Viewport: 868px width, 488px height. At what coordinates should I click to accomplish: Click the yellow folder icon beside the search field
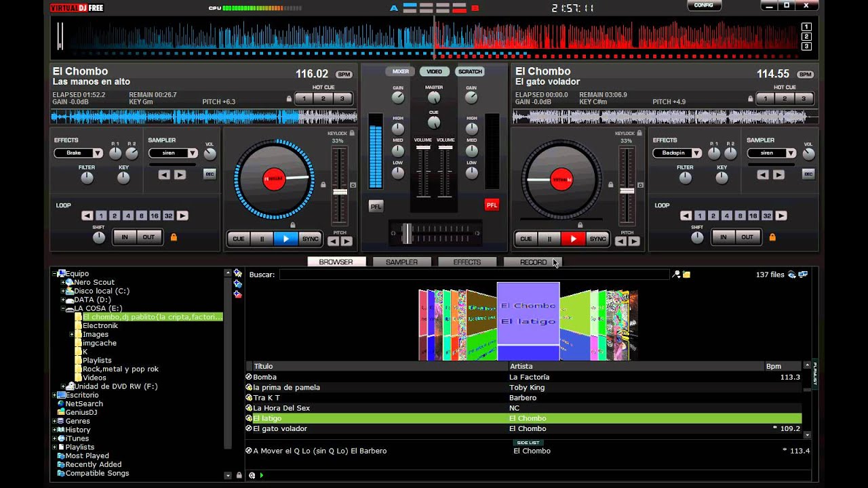(x=686, y=274)
